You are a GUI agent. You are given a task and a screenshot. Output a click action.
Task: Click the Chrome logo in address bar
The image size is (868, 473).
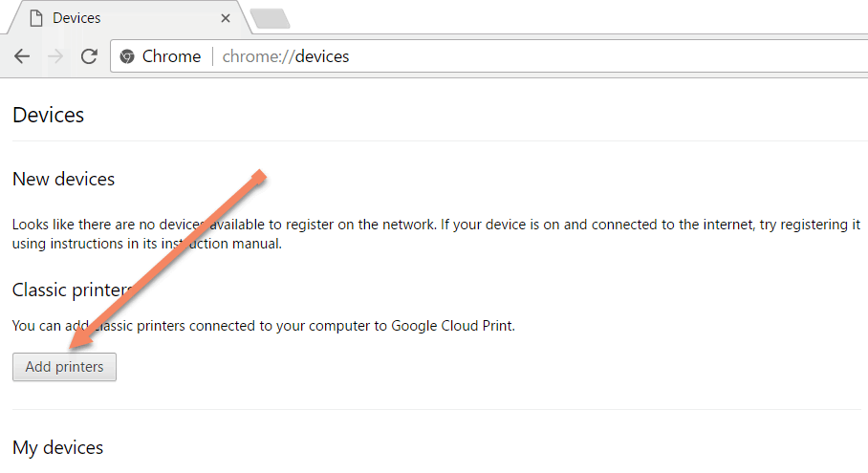127,56
